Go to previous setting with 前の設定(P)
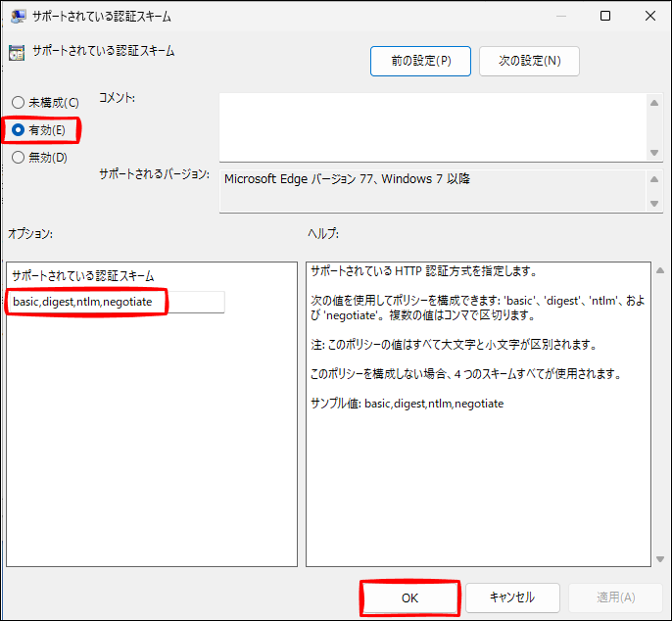Viewport: 672px width, 621px height. 420,61
